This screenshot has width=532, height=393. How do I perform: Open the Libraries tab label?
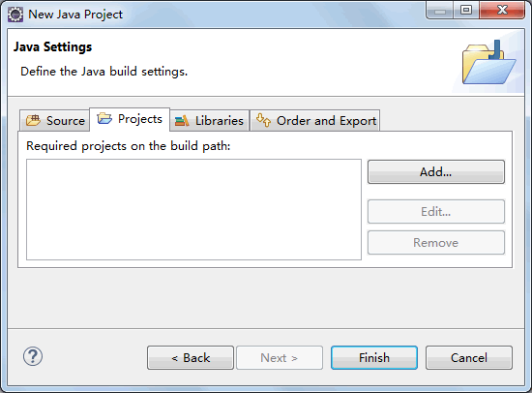pyautogui.click(x=220, y=121)
